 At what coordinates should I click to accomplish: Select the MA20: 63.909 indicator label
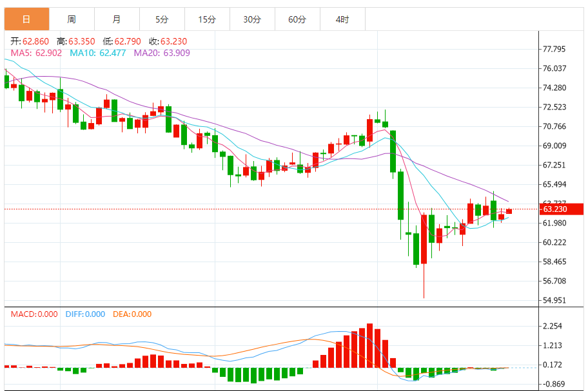click(x=162, y=53)
